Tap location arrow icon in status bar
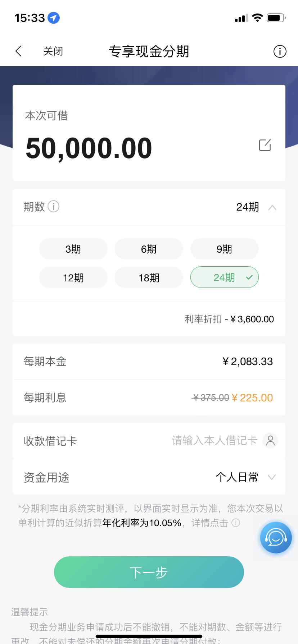 [54, 18]
